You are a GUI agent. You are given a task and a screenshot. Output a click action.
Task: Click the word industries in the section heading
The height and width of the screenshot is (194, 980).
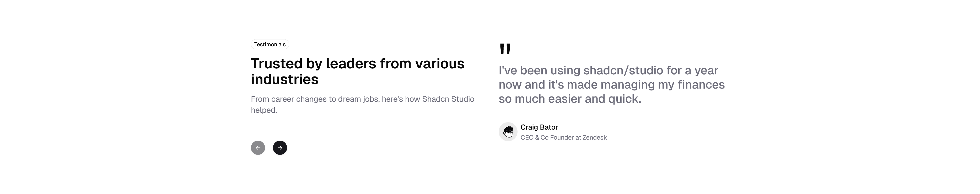[284, 80]
